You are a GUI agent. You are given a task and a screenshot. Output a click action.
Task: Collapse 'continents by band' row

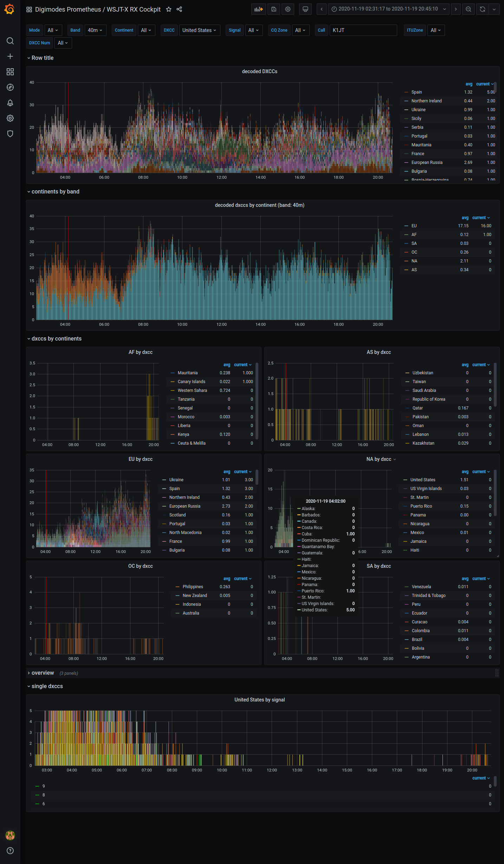[x=53, y=191]
